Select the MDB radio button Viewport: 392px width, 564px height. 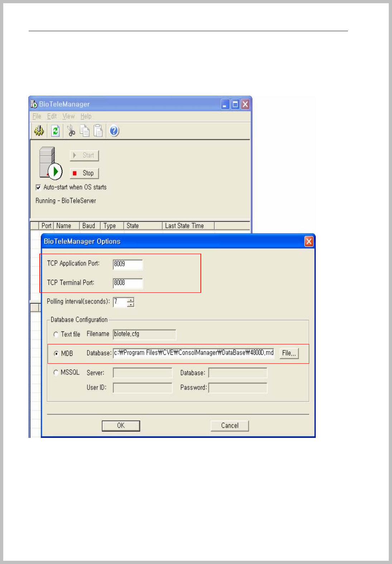pos(56,354)
